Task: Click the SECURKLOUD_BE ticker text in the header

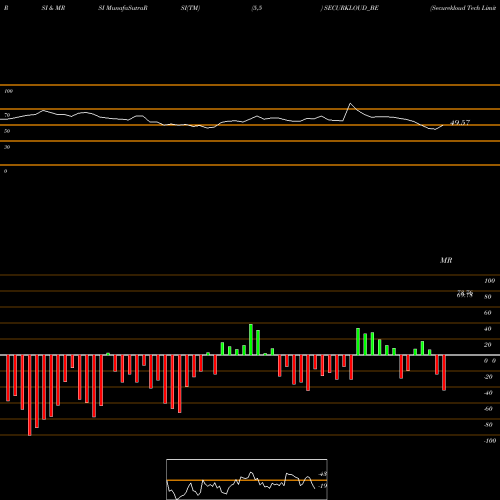Action: [351, 8]
